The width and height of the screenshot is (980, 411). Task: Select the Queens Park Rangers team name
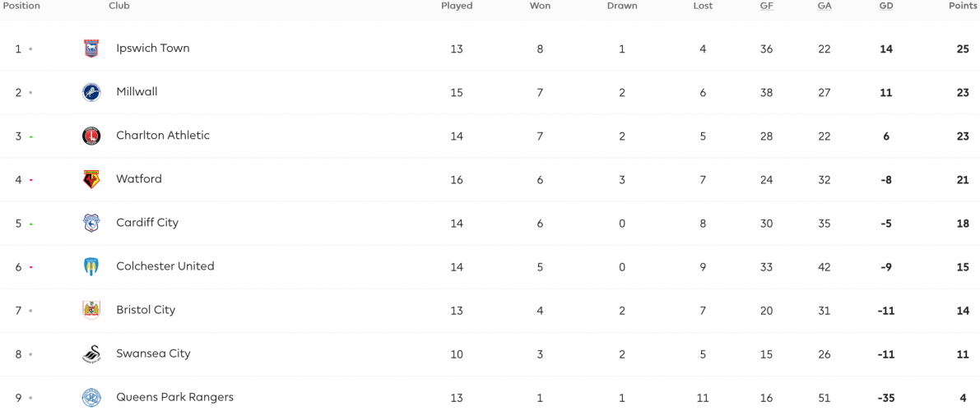175,397
